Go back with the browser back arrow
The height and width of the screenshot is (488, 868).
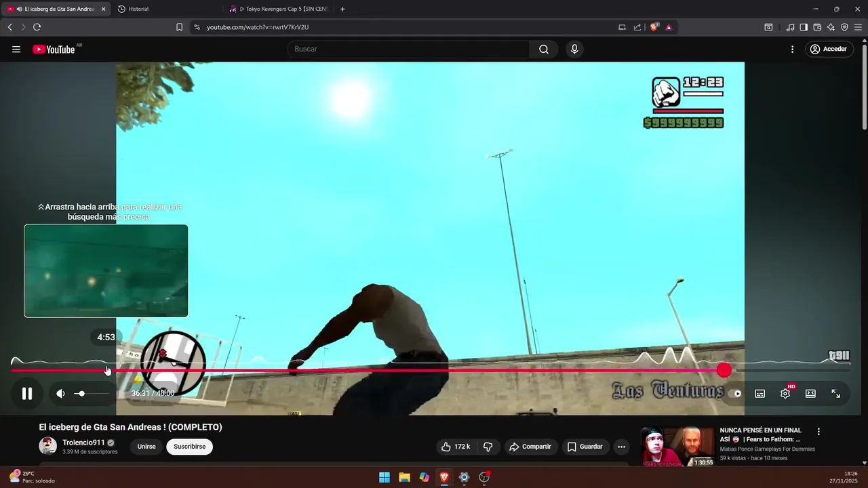tap(10, 27)
